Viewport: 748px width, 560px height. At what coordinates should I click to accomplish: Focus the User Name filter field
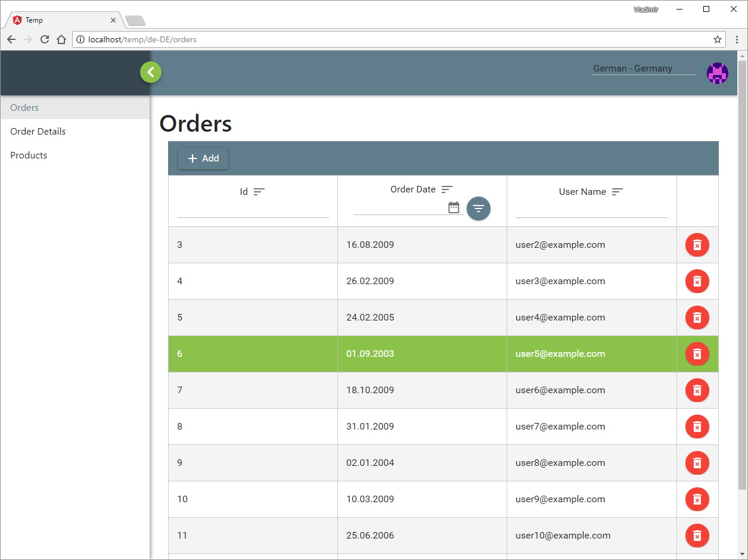tap(591, 210)
